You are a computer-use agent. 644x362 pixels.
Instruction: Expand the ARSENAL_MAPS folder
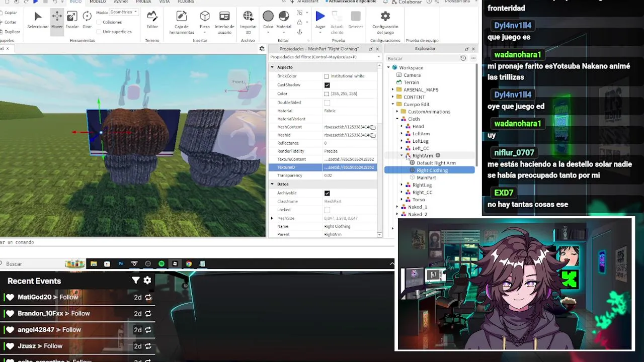click(393, 89)
